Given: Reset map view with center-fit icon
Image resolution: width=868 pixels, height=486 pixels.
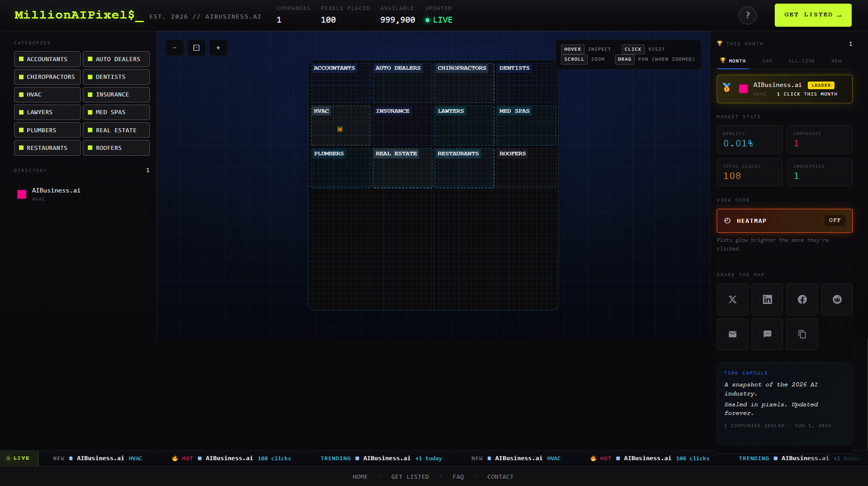Looking at the screenshot, I should pos(197,48).
